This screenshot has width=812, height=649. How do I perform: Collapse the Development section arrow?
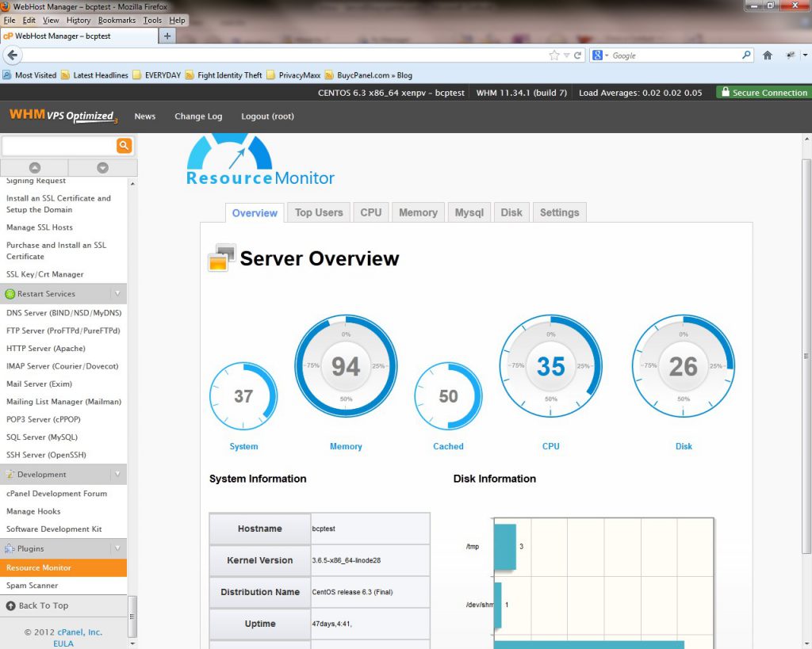[x=117, y=474]
